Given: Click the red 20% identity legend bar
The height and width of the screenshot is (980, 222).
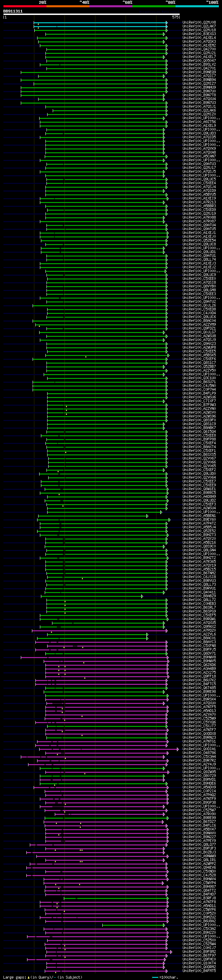Looking at the screenshot, I should click(x=25, y=6).
